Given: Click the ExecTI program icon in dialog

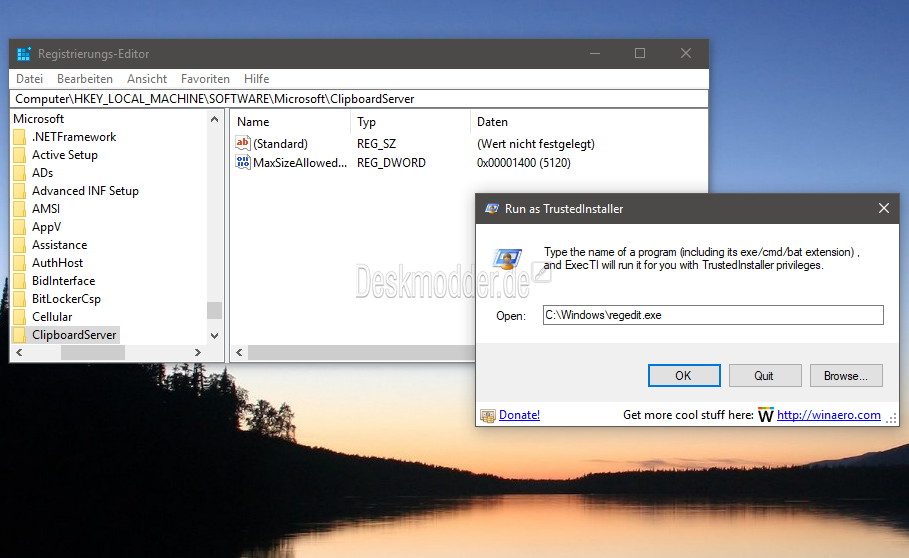Looking at the screenshot, I should pyautogui.click(x=507, y=258).
